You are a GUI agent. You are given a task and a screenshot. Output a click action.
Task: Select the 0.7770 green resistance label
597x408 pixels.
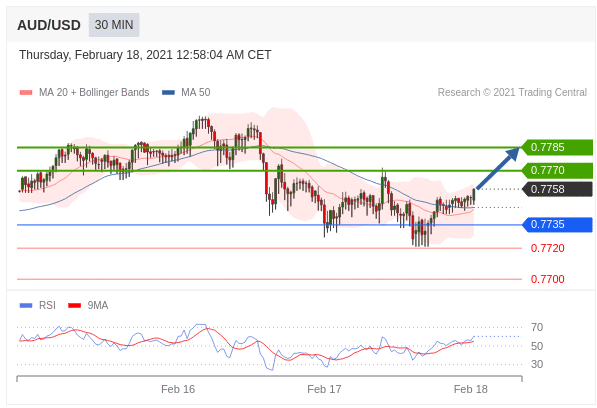557,171
